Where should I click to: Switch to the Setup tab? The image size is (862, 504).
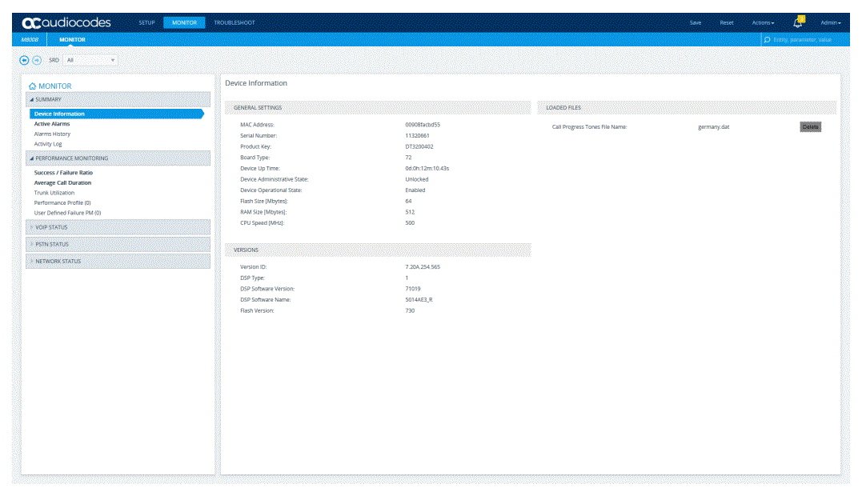click(146, 22)
